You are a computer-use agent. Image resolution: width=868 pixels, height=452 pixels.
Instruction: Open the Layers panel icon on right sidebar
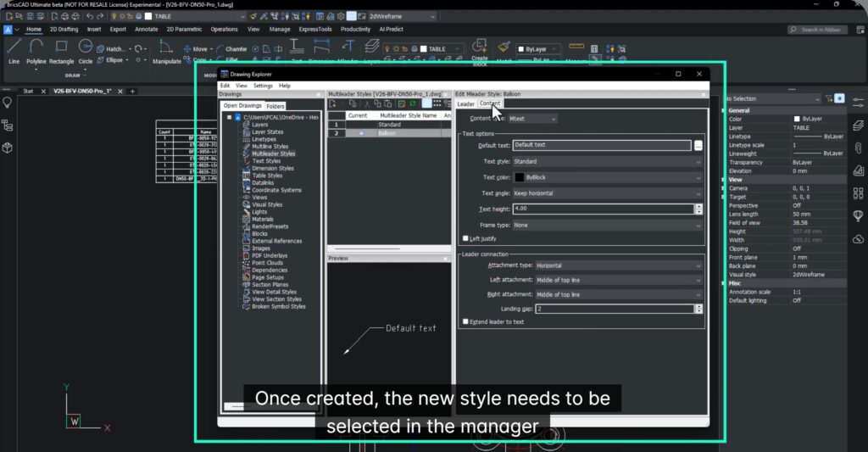click(858, 125)
